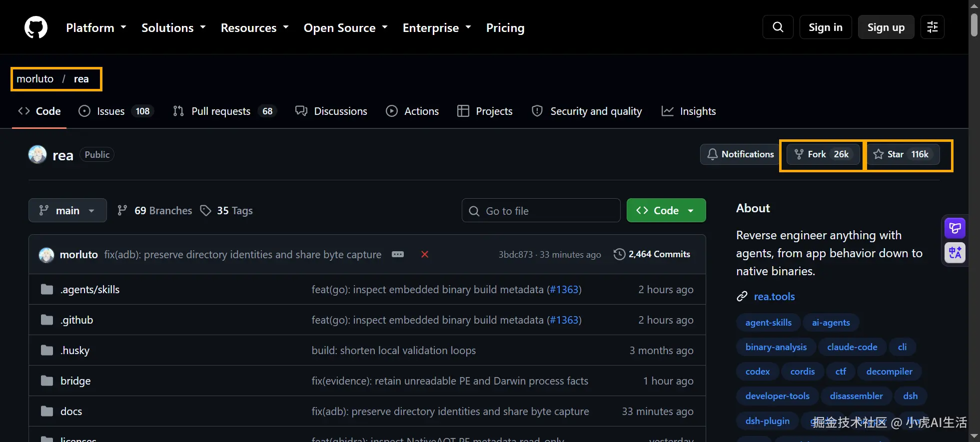Fork the rea repository

[x=823, y=154]
